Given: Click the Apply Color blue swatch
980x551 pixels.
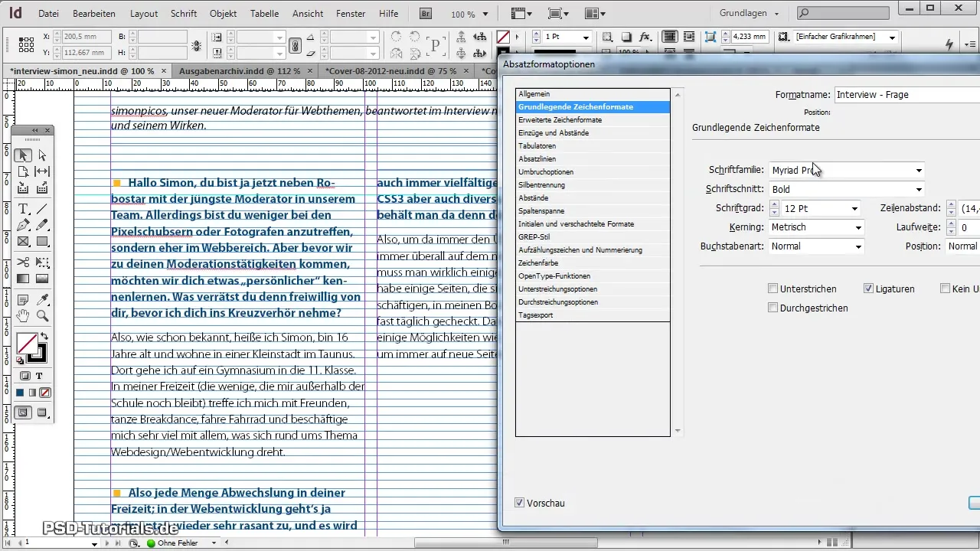Looking at the screenshot, I should tap(21, 393).
